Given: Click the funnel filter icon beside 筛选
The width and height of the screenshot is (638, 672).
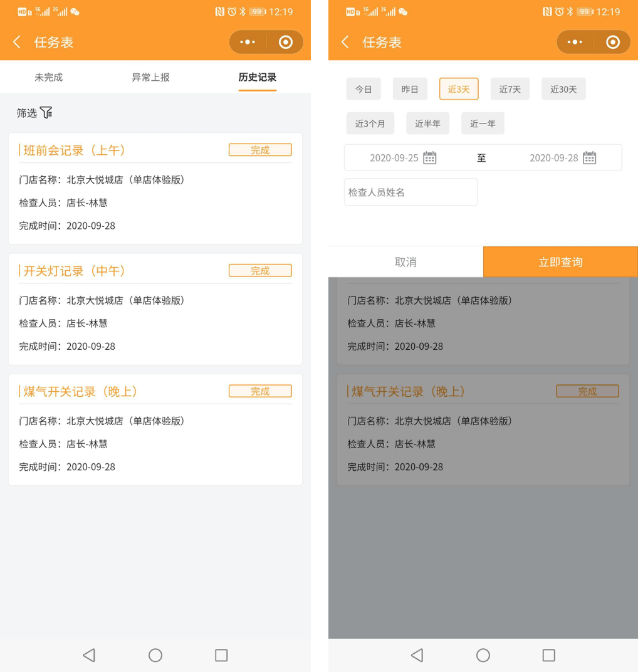Looking at the screenshot, I should pos(46,113).
